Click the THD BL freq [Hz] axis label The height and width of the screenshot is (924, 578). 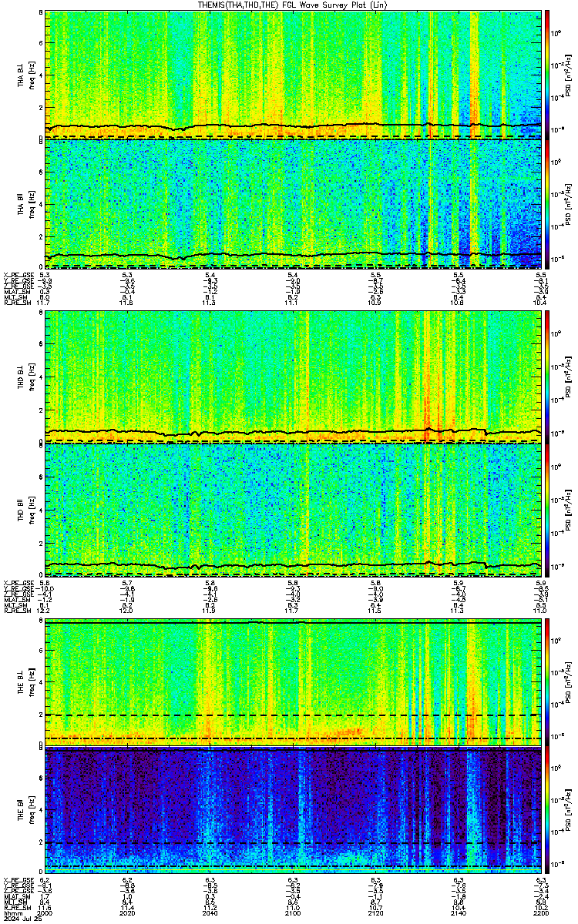coord(31,377)
